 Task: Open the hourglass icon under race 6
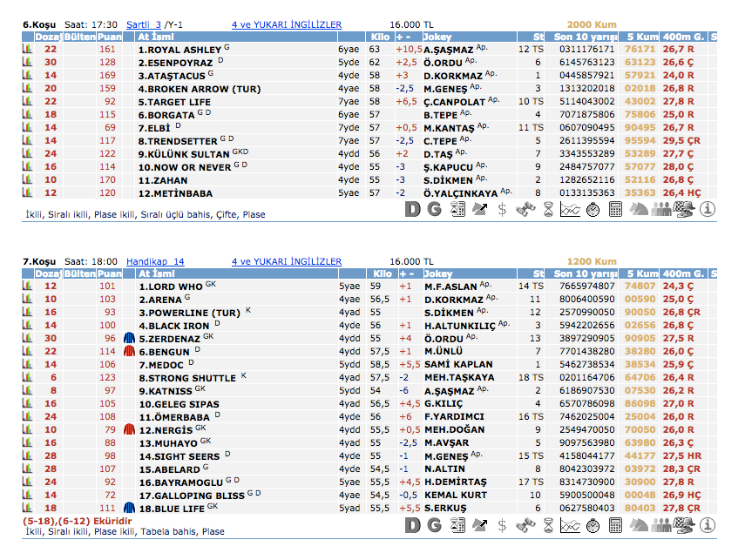click(548, 209)
